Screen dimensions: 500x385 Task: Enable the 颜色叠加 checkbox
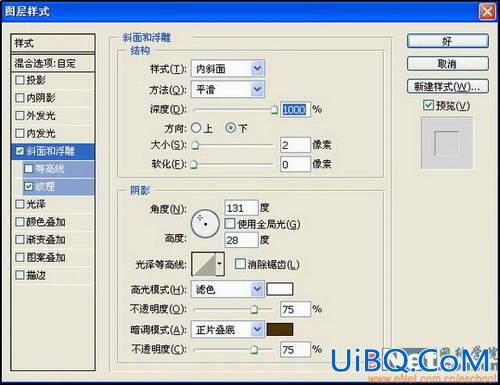coord(20,222)
